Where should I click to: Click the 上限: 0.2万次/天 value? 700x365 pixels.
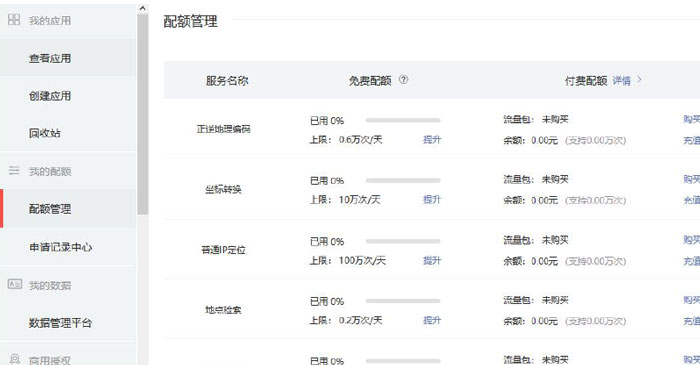tap(346, 320)
